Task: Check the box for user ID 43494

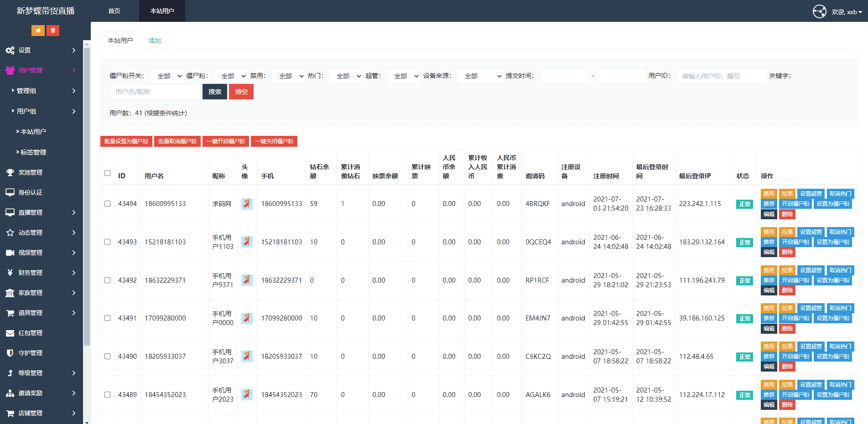Action: (x=107, y=204)
